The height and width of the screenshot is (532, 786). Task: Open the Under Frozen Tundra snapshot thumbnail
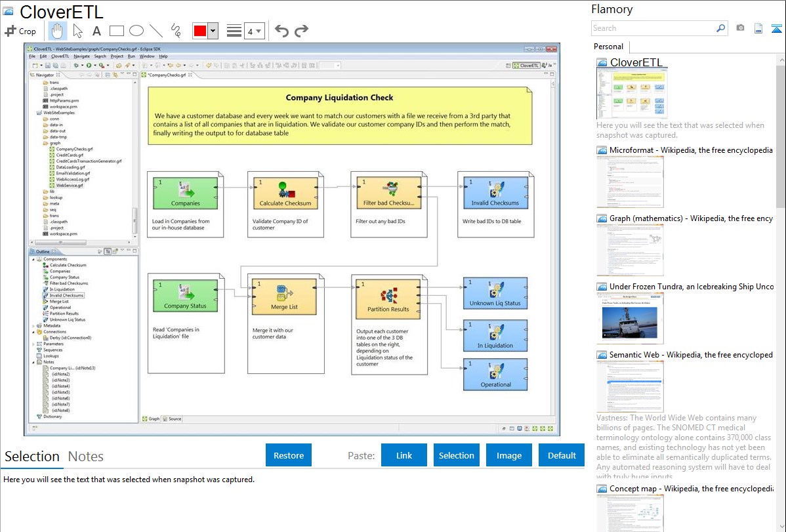pos(630,318)
